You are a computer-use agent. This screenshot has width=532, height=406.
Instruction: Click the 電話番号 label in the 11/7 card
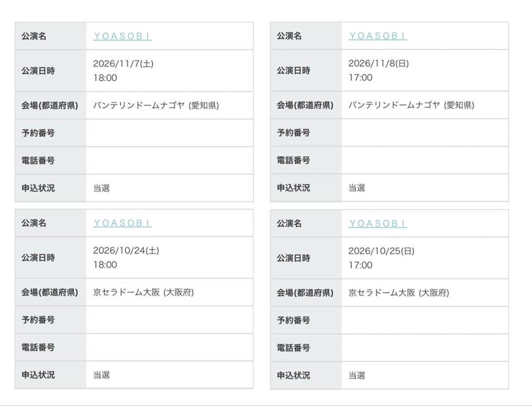coord(38,160)
